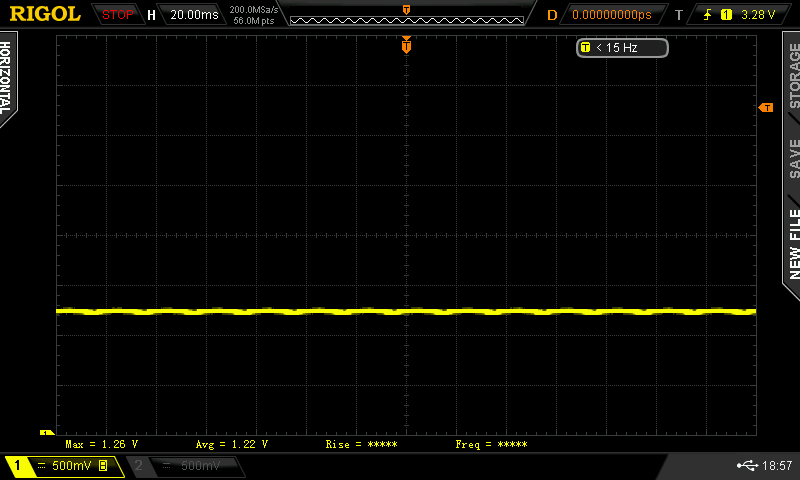The height and width of the screenshot is (480, 800).
Task: Click the H horizontal label
Action: [151, 15]
